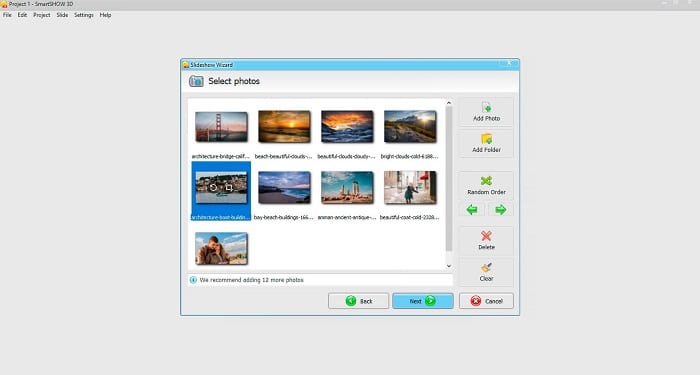700x375 pixels.
Task: Move selected photo right with green arrow
Action: pos(500,209)
